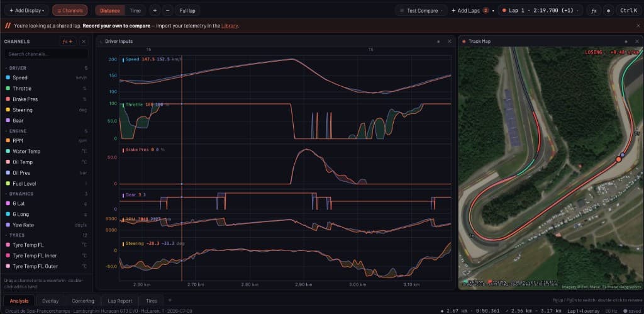Close the Track Map panel
This screenshot has width=644, height=314.
(636, 42)
